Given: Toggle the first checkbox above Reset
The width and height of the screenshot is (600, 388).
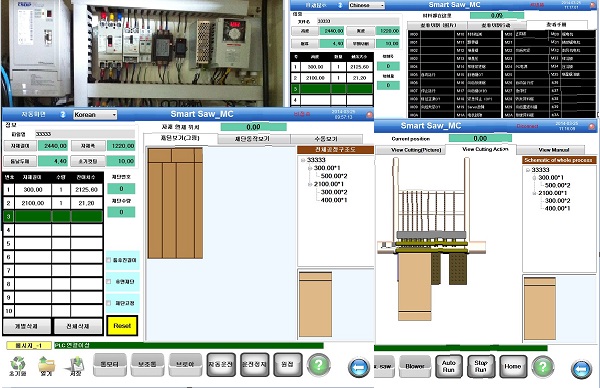Looking at the screenshot, I should coord(109,260).
